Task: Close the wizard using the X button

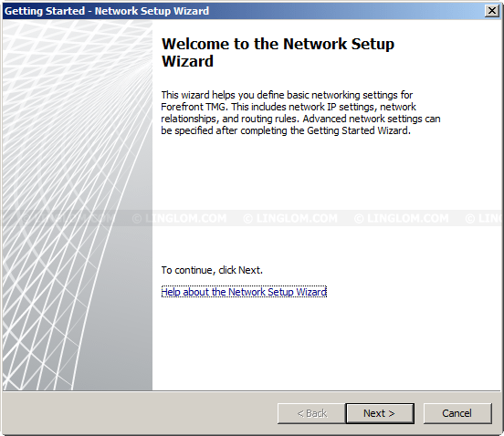Action: click(491, 11)
